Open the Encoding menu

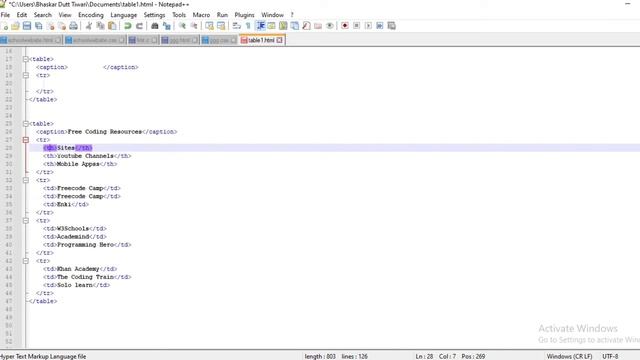pos(91,15)
